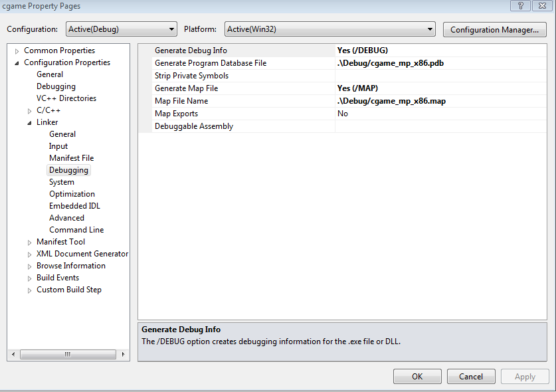Expand the Common Properties node
556x392 pixels.
17,51
